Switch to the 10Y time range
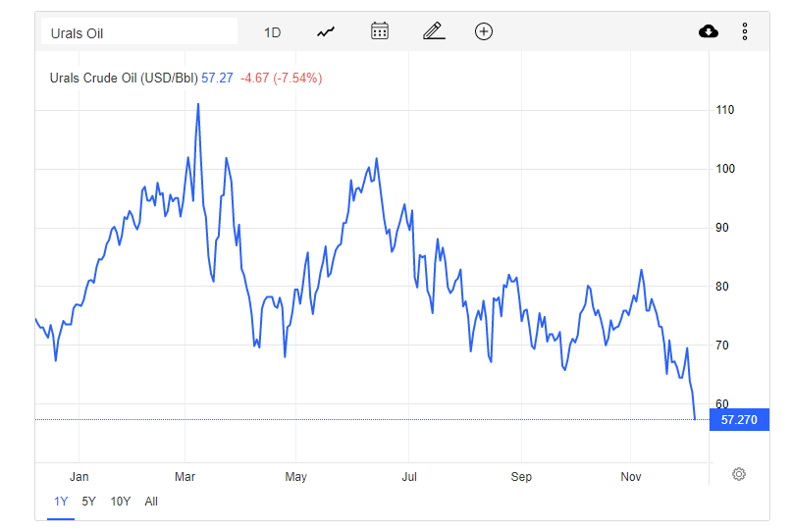The width and height of the screenshot is (792, 532). 120,502
